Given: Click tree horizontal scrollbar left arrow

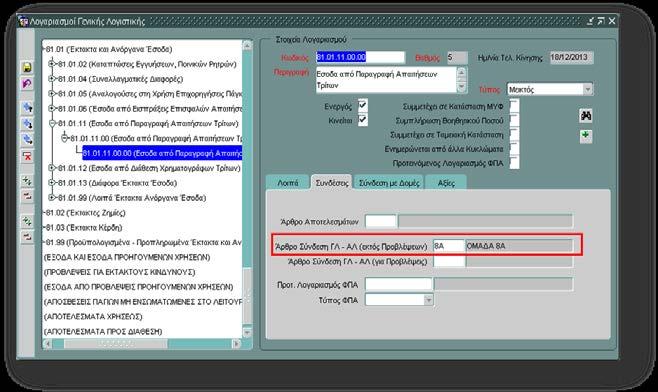Looking at the screenshot, I should pyautogui.click(x=48, y=344).
